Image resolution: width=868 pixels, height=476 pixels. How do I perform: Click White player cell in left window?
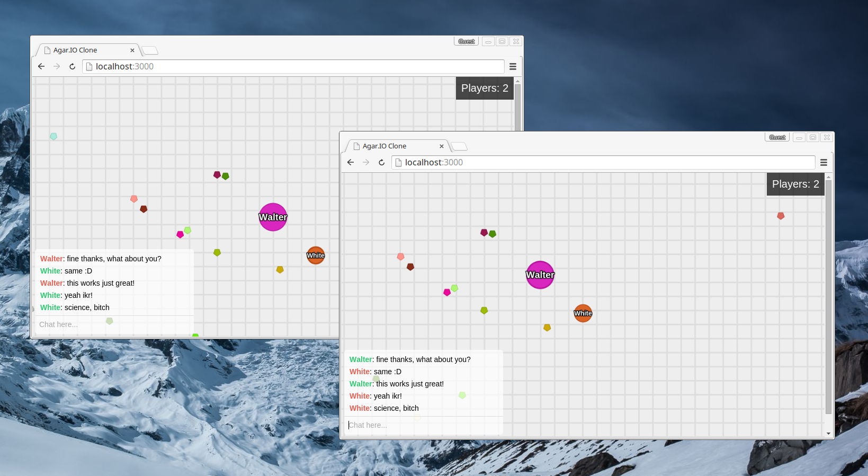pyautogui.click(x=316, y=255)
